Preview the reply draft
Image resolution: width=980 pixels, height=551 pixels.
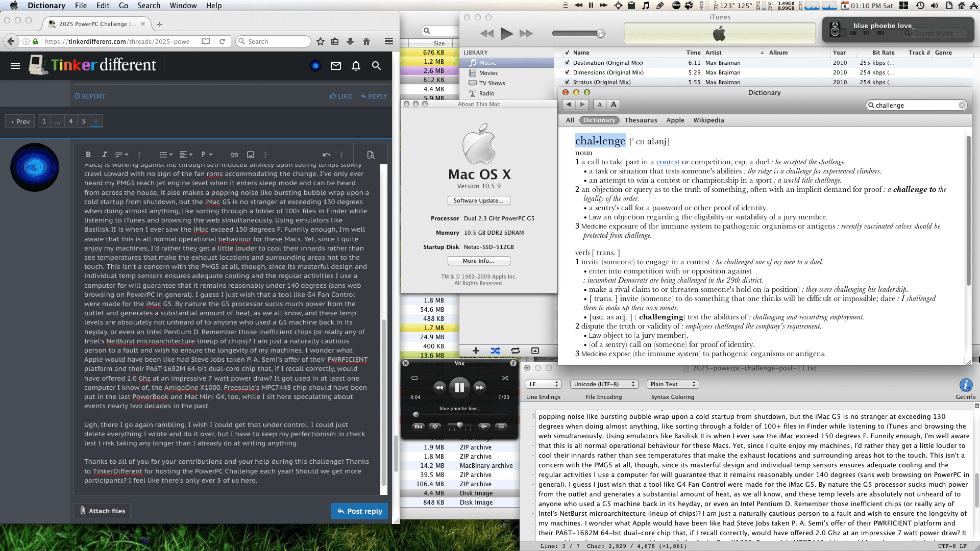pos(371,155)
